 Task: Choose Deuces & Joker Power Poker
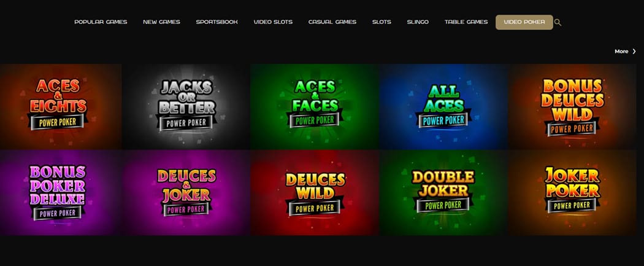tap(186, 192)
